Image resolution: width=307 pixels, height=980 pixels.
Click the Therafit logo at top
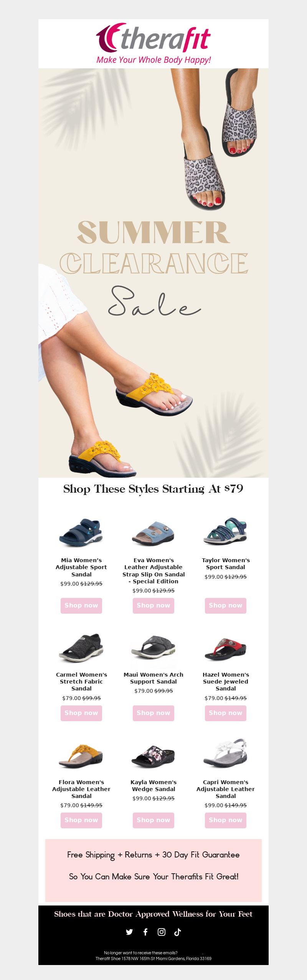153,43
